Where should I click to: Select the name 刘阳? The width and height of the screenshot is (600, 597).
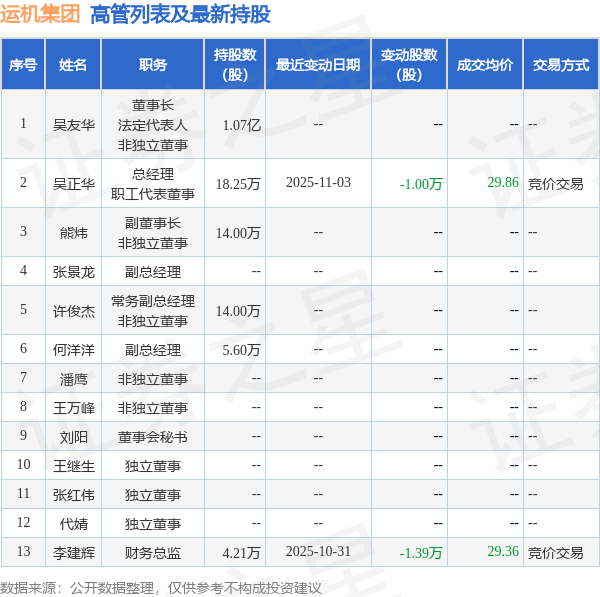pos(73,437)
